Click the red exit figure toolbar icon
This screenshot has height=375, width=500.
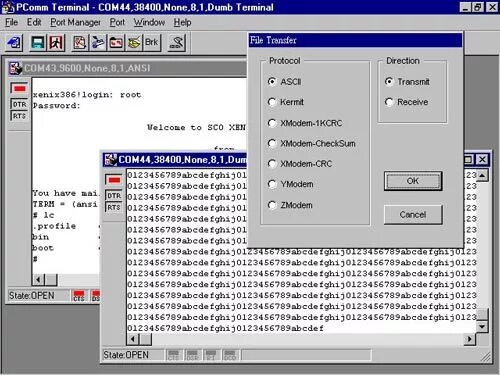point(56,43)
